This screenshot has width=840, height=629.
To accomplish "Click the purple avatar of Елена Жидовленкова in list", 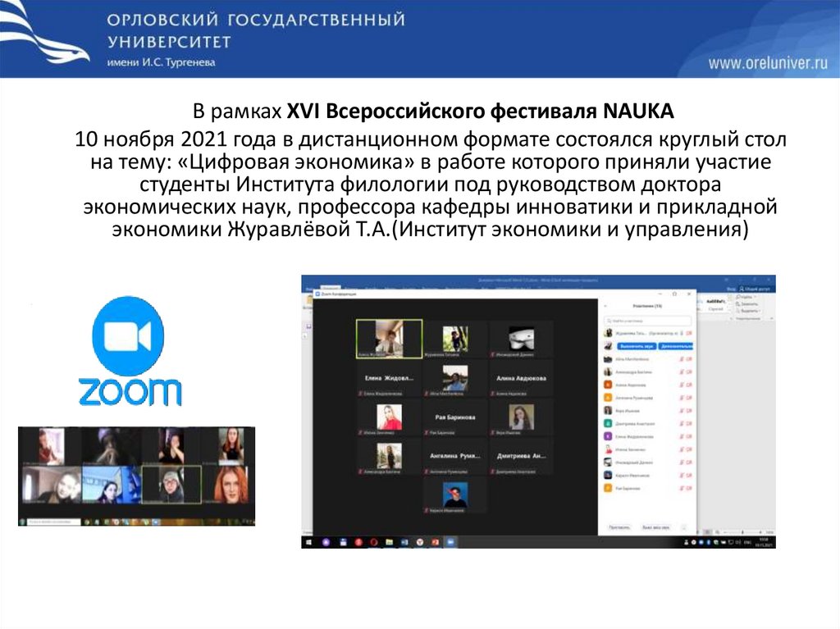I will 608,436.
